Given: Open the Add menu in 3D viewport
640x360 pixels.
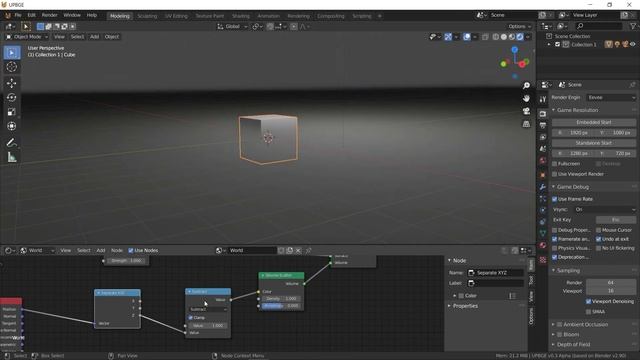Looking at the screenshot, I should (94, 37).
